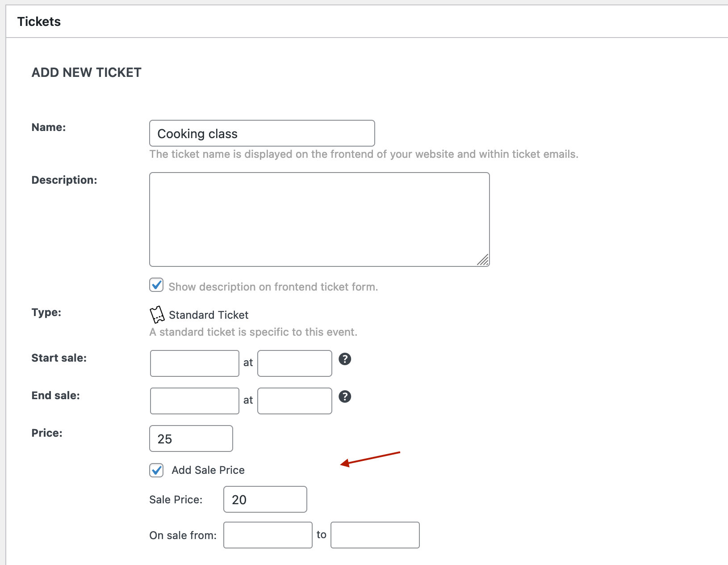Click the Standard Ticket type label

click(209, 315)
